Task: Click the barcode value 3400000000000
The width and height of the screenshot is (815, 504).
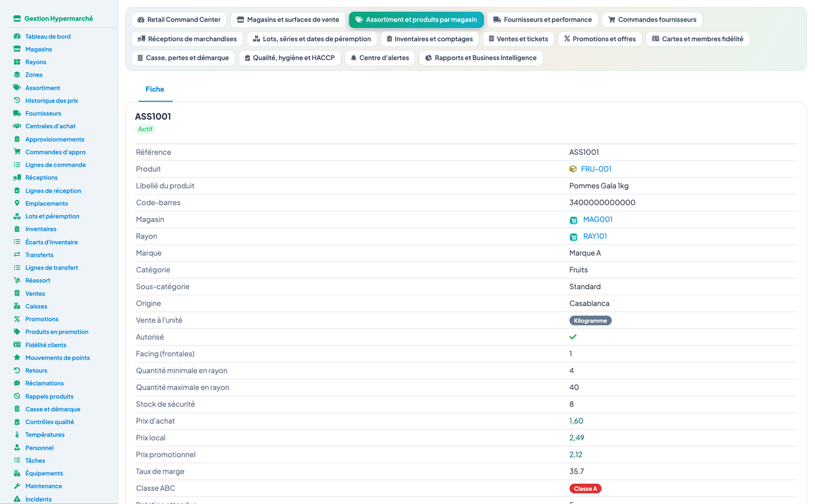Action: 602,202
